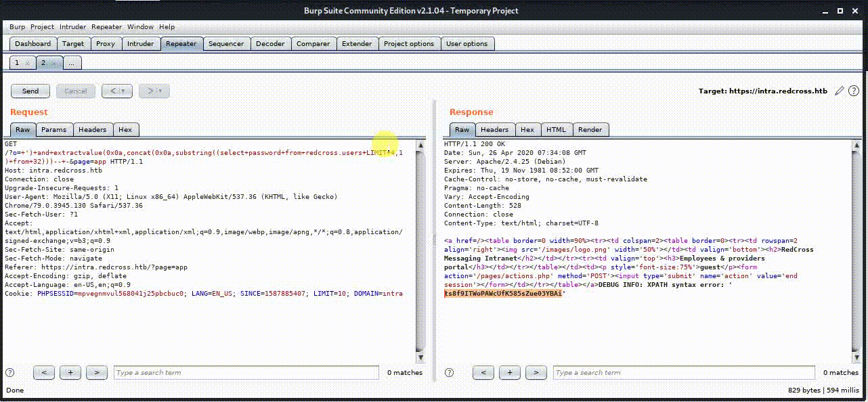Jump to previous match in request search
Image resolution: width=868 pixels, height=402 pixels.
tap(44, 372)
